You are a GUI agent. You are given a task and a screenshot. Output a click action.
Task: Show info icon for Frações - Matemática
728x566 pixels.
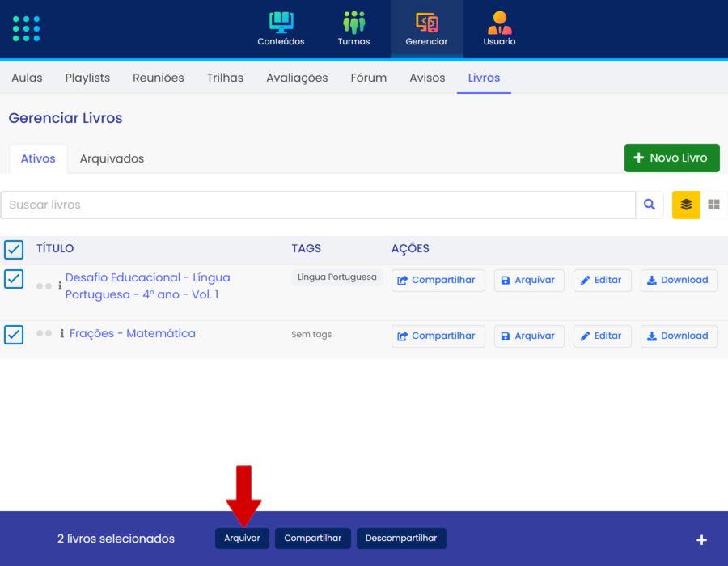point(62,334)
